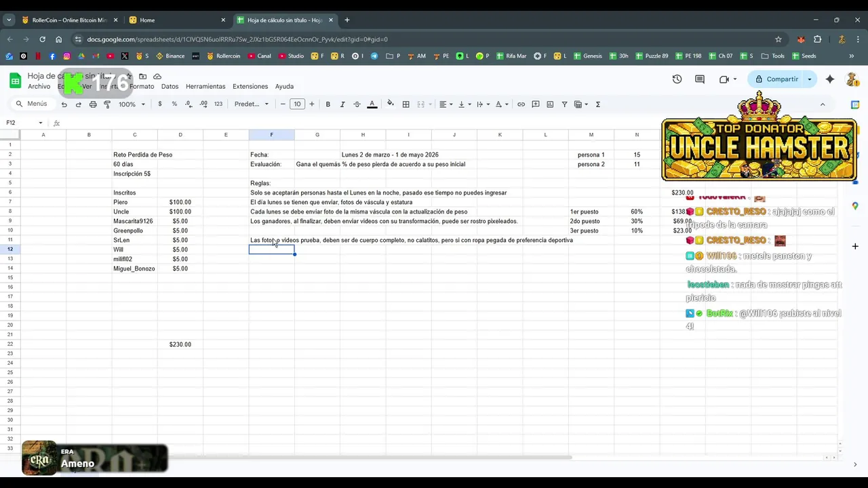Print the spreadsheet with the printer icon
868x488 pixels.
coord(93,104)
